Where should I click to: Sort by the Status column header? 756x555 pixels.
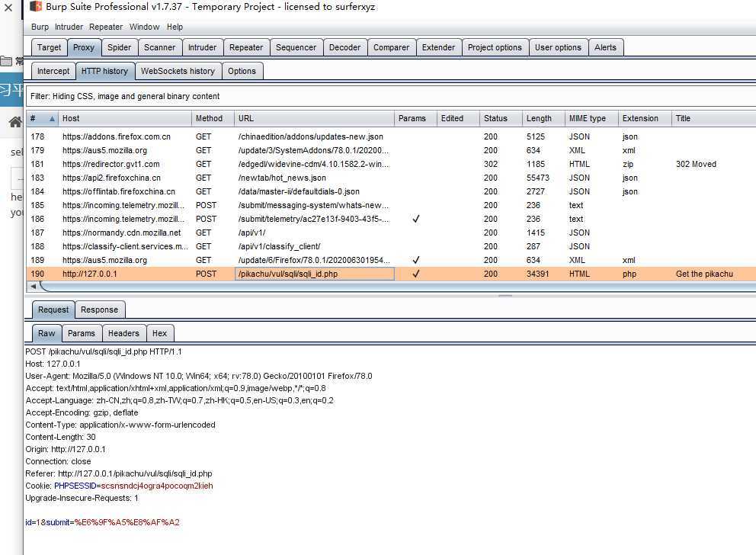click(x=501, y=119)
